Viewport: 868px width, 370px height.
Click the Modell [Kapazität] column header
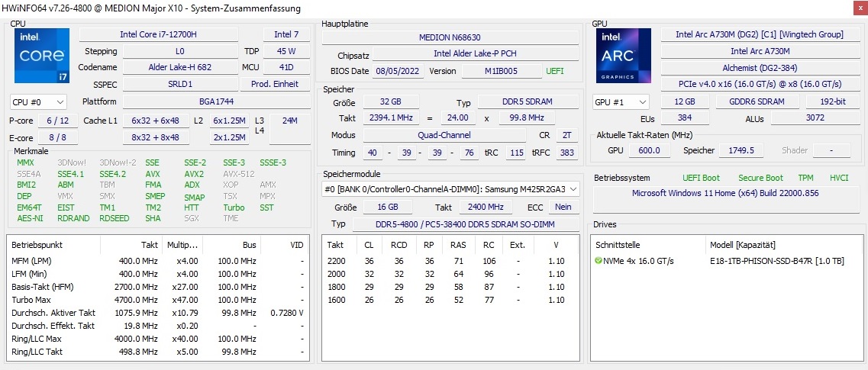tap(742, 245)
